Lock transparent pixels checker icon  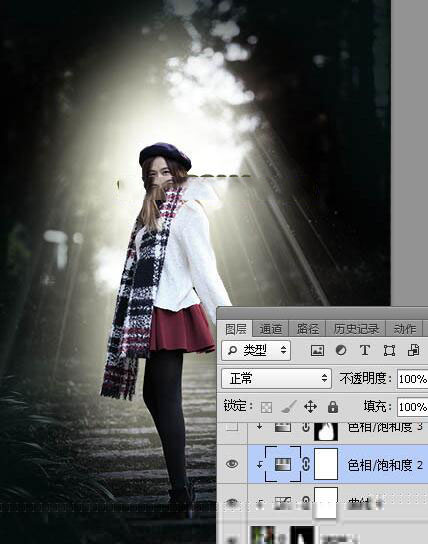click(266, 407)
